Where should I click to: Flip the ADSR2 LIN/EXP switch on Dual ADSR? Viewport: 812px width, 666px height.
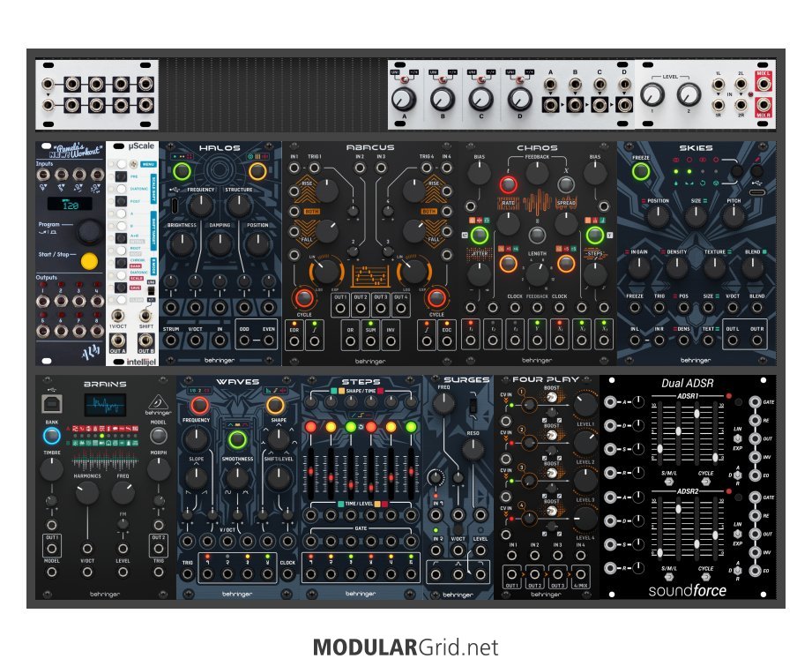737,534
